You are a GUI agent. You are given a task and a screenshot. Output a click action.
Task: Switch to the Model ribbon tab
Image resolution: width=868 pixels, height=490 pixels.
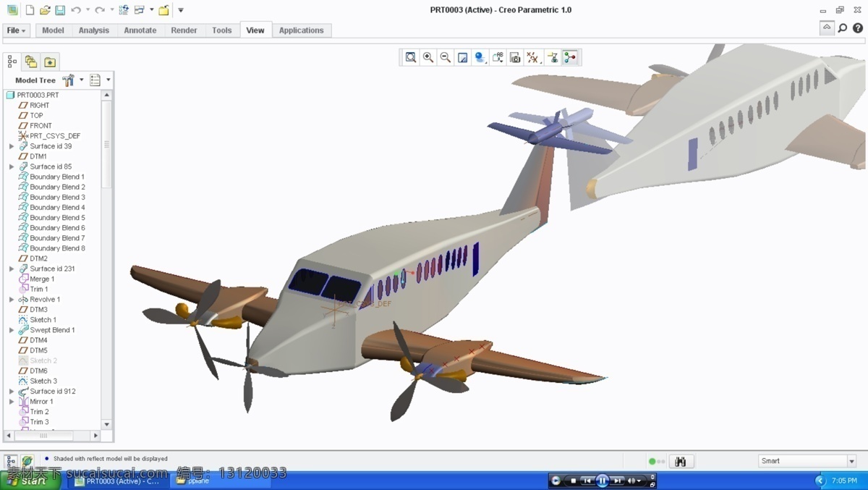pos(53,30)
